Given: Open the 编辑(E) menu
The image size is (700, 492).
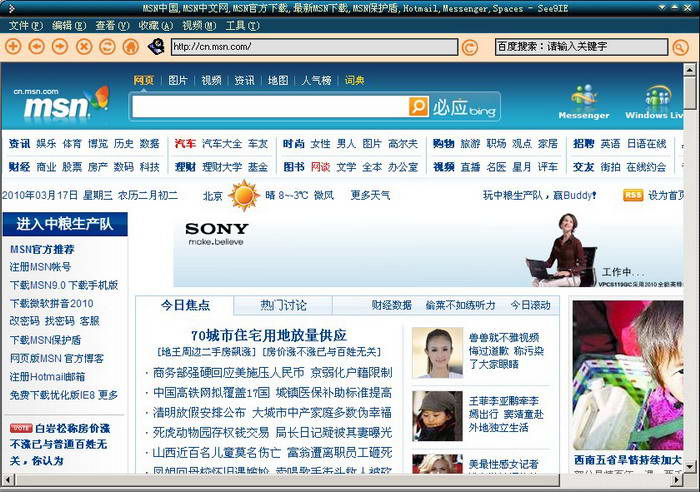Looking at the screenshot, I should (69, 26).
